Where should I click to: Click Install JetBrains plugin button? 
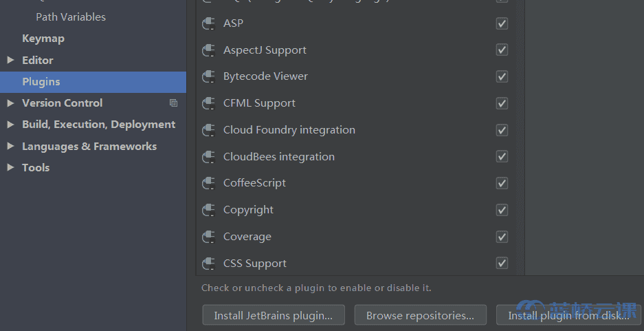click(x=274, y=315)
